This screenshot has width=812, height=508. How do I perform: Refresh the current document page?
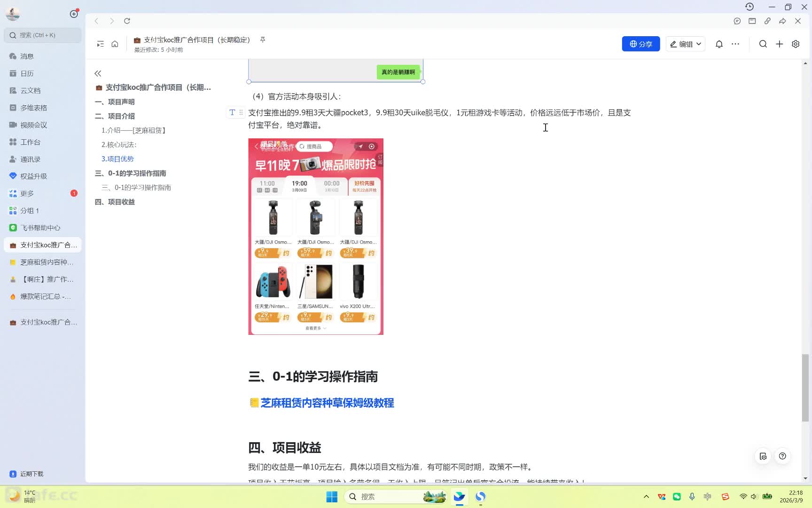127,21
